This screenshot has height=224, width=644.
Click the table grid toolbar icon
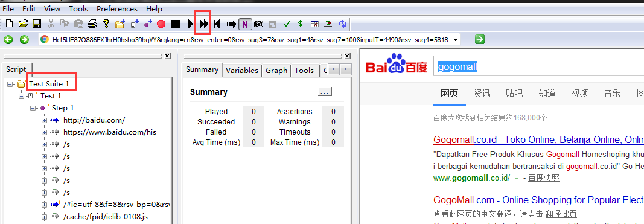[x=314, y=24]
